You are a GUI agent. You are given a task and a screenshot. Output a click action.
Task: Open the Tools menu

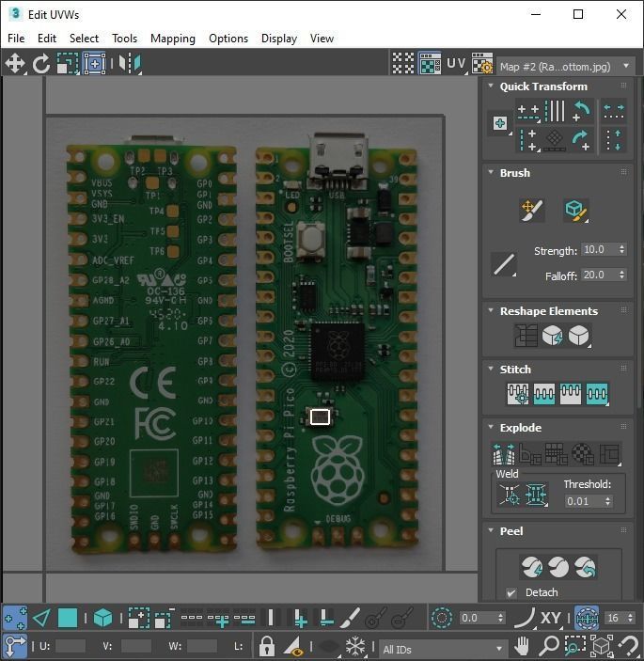click(x=124, y=39)
